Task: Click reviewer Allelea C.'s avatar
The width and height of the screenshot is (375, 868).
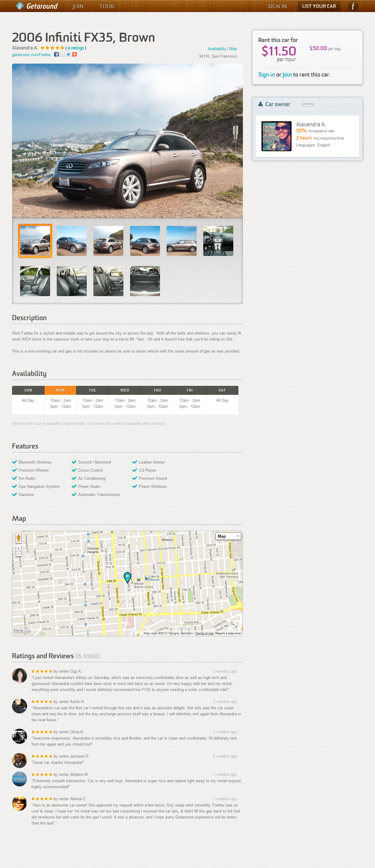Action: click(19, 803)
